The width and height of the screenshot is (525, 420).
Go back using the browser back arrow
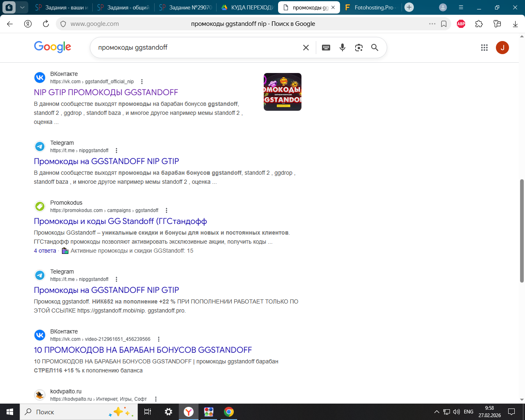[10, 24]
